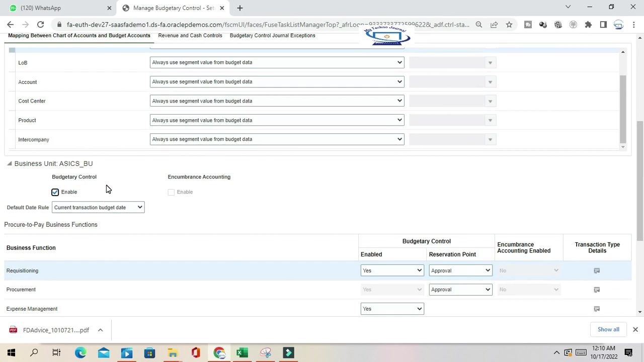Open the Cost Center segment value dropdown
This screenshot has height=362, width=644.
277,101
